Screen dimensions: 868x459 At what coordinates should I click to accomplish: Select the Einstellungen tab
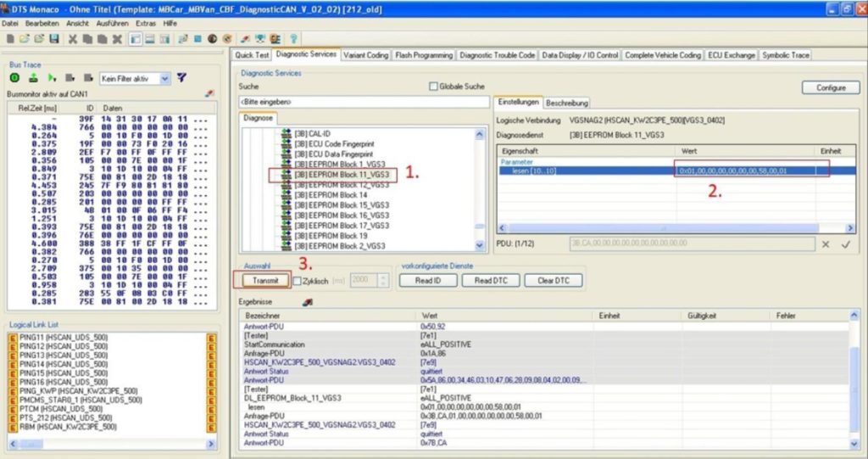point(518,102)
